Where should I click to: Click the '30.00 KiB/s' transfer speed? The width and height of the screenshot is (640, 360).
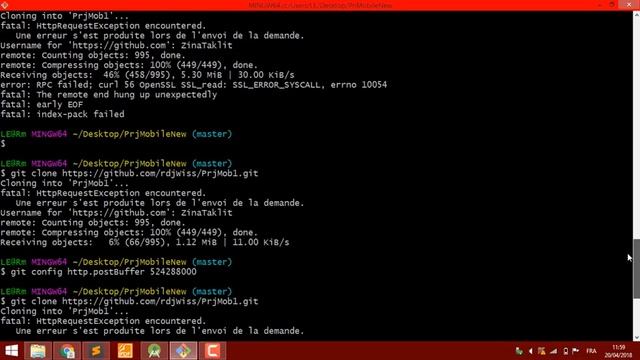tap(266, 75)
